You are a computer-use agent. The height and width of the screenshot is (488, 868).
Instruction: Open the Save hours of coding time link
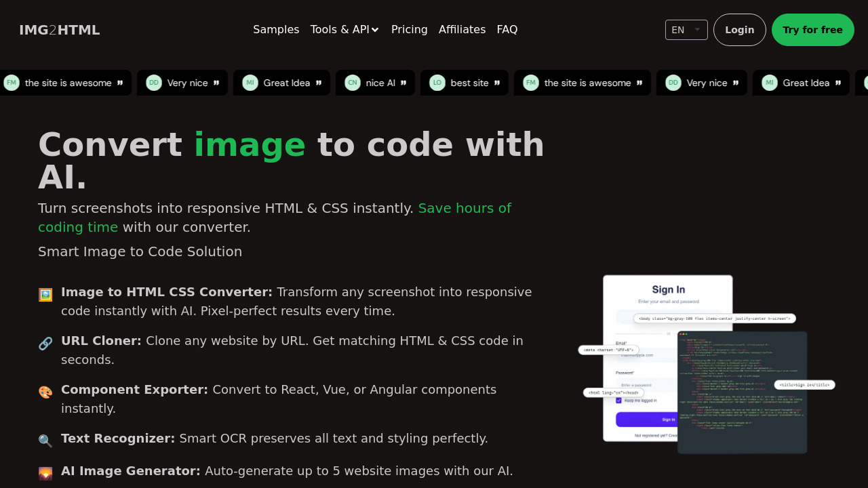click(465, 208)
